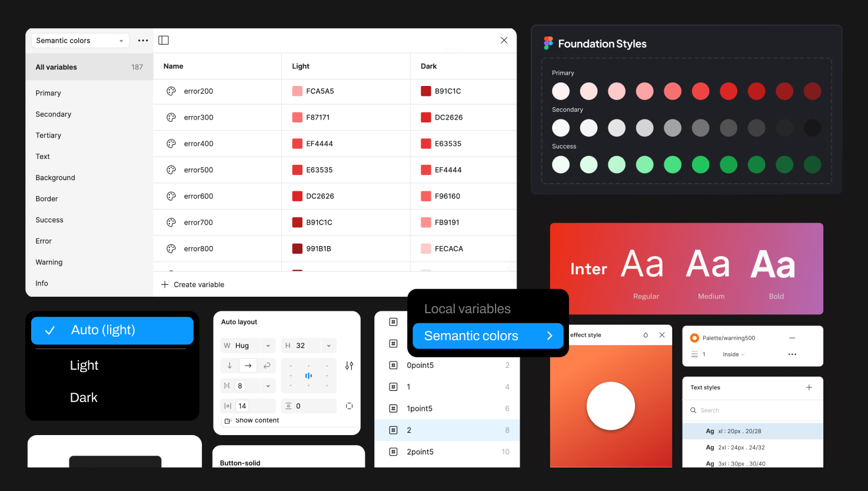Select the checked Auto (light) option
Viewport: 868px width, 491px height.
click(112, 330)
